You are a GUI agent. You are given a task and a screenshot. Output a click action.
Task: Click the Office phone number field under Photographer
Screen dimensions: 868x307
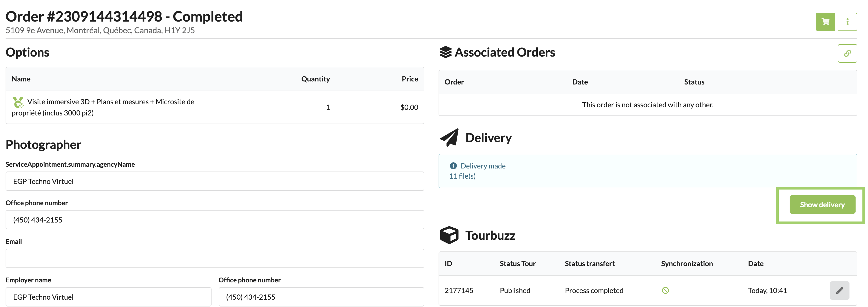(x=215, y=219)
